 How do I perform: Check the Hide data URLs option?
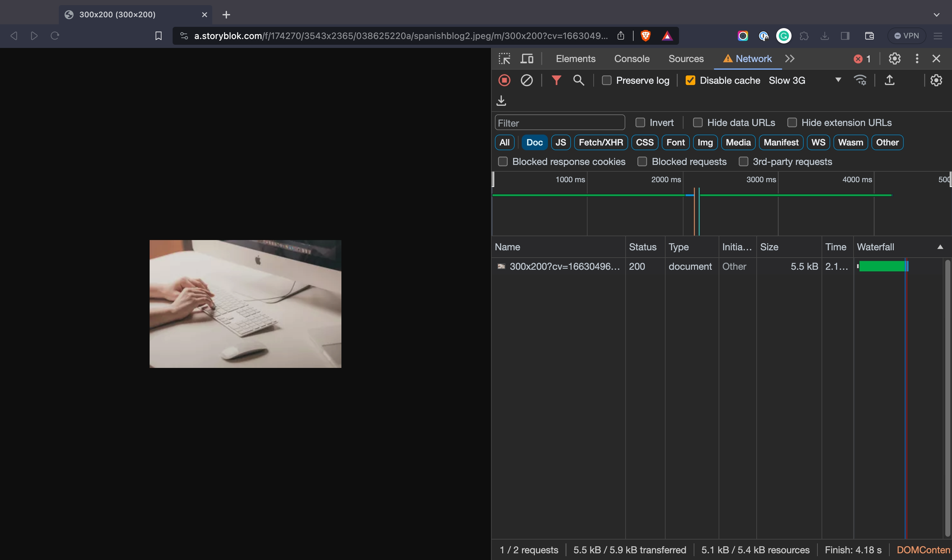(698, 123)
